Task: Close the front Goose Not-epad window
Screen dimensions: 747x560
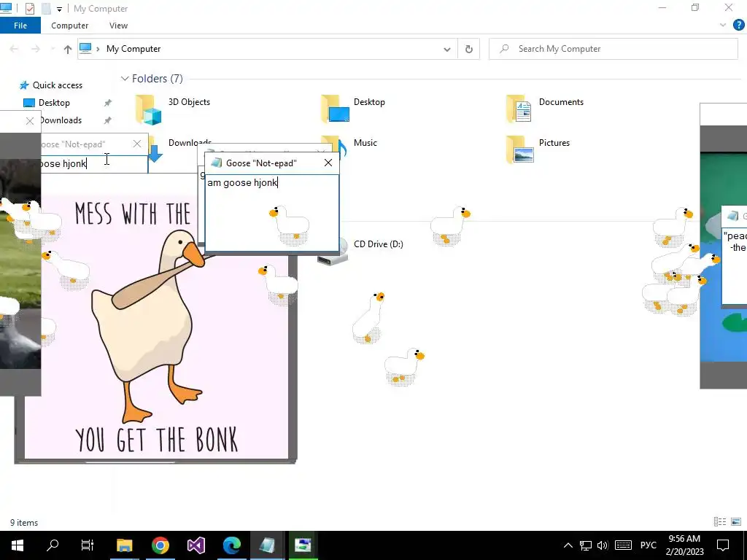Action: click(328, 163)
